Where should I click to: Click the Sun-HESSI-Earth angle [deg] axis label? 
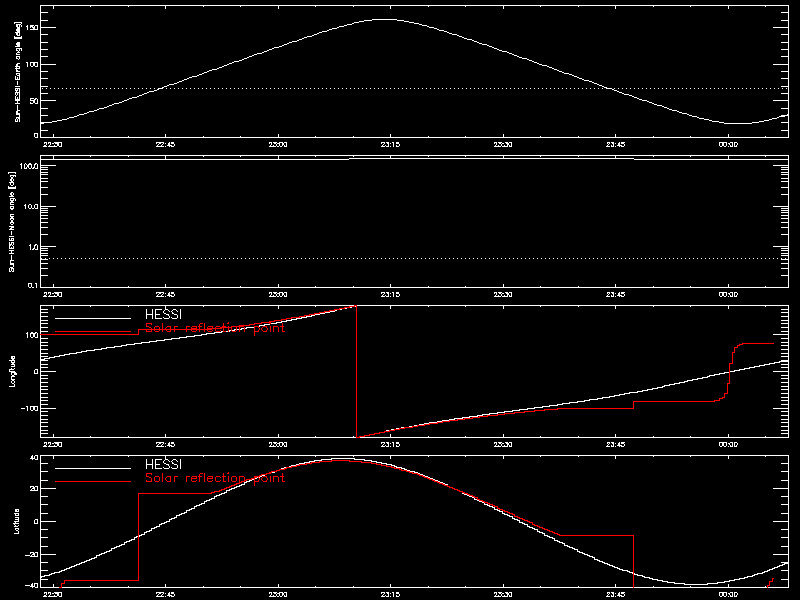pos(18,72)
